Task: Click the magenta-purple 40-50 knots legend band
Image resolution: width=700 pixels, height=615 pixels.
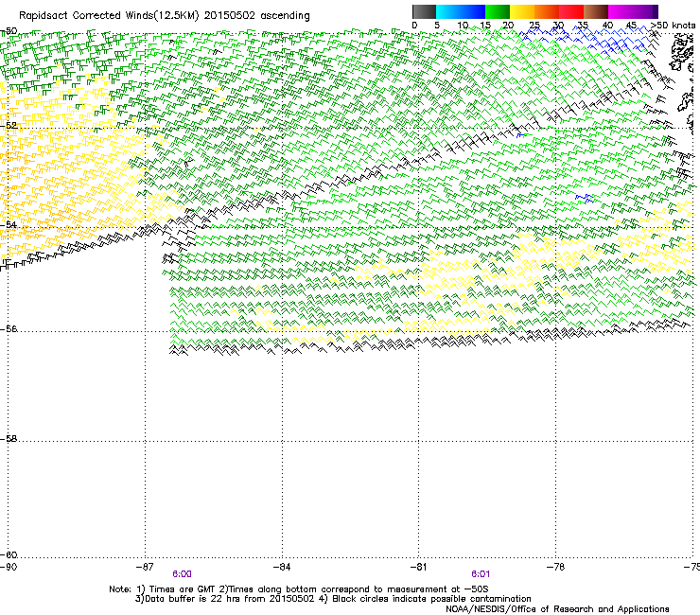Action: coord(633,11)
